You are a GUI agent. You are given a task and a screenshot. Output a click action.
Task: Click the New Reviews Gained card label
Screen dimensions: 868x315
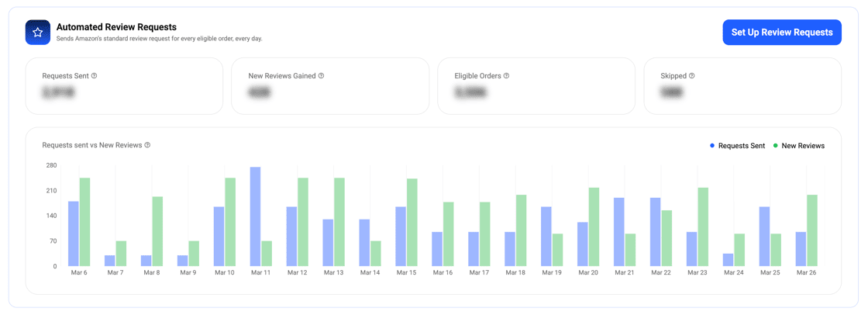pos(282,76)
